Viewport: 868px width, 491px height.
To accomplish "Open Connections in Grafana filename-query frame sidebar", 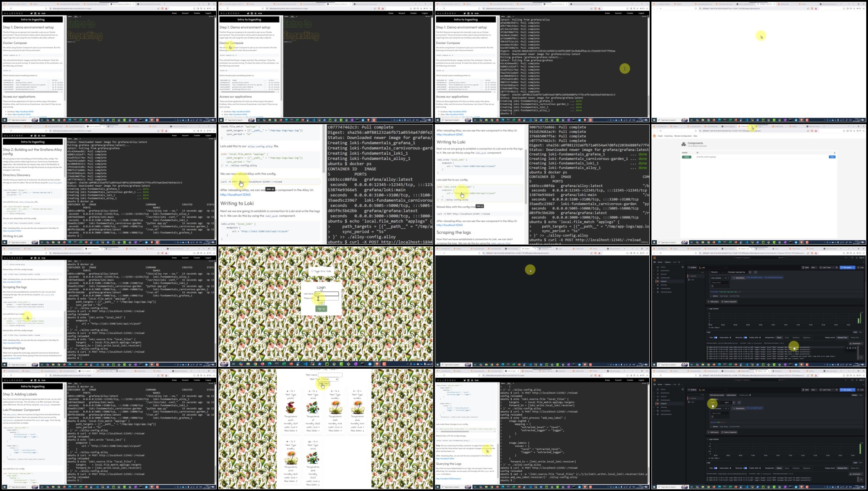I will [x=665, y=289].
